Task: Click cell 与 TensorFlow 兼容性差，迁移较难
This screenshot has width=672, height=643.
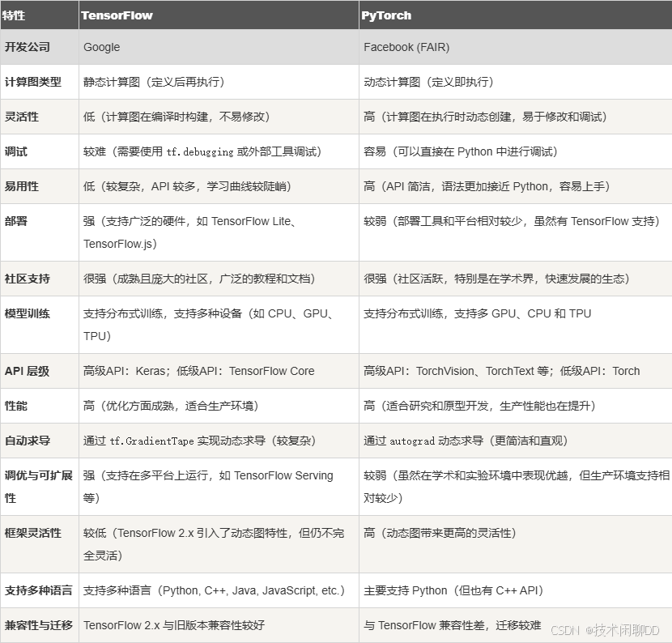Action: (516, 625)
